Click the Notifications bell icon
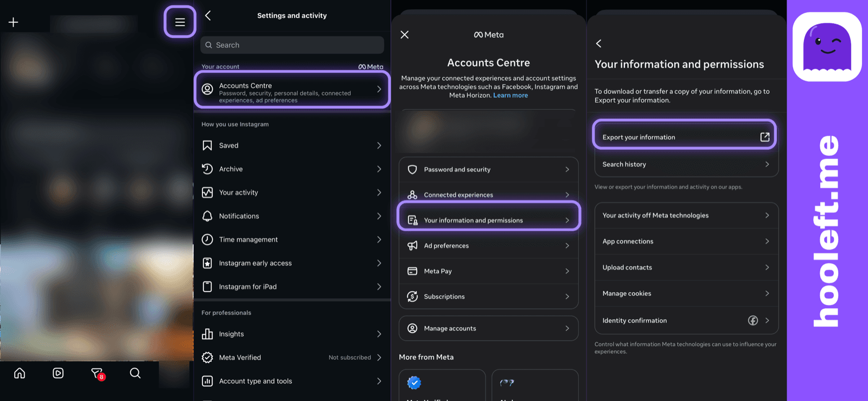The width and height of the screenshot is (868, 401). [x=207, y=216]
